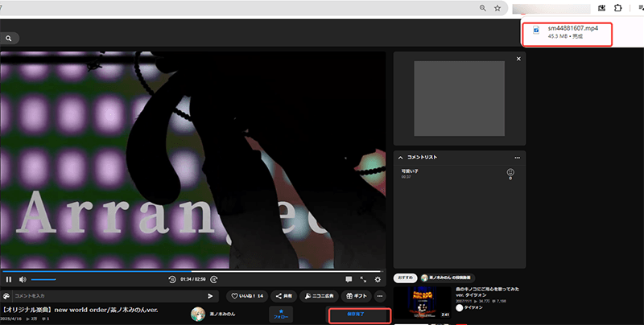Send comment with the arrow icon
Screen dimensions: 644x325
211,296
